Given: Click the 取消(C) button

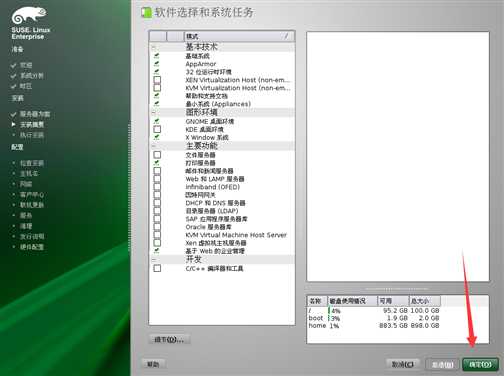Looking at the screenshot, I should tap(403, 364).
